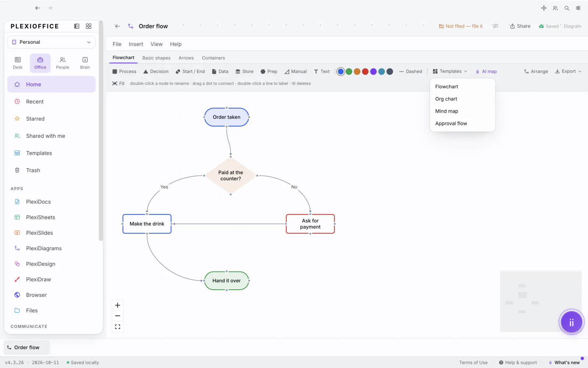Add a Decision shape
Screen dimensions: 588x368
tap(156, 71)
